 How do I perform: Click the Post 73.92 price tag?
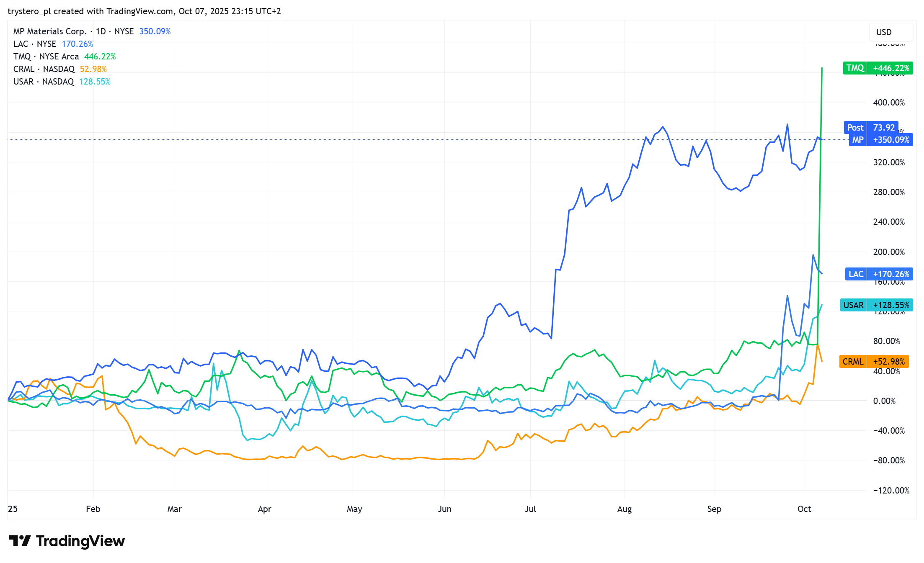coord(870,128)
